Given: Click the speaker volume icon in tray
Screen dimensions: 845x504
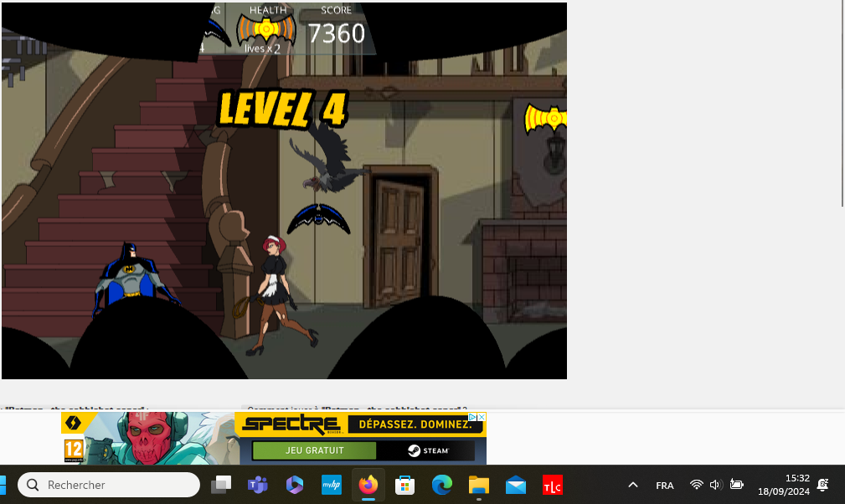Looking at the screenshot, I should pos(715,485).
